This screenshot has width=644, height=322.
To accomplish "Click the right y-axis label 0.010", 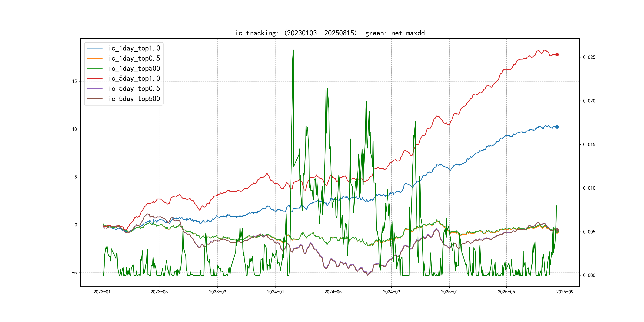I will click(589, 188).
